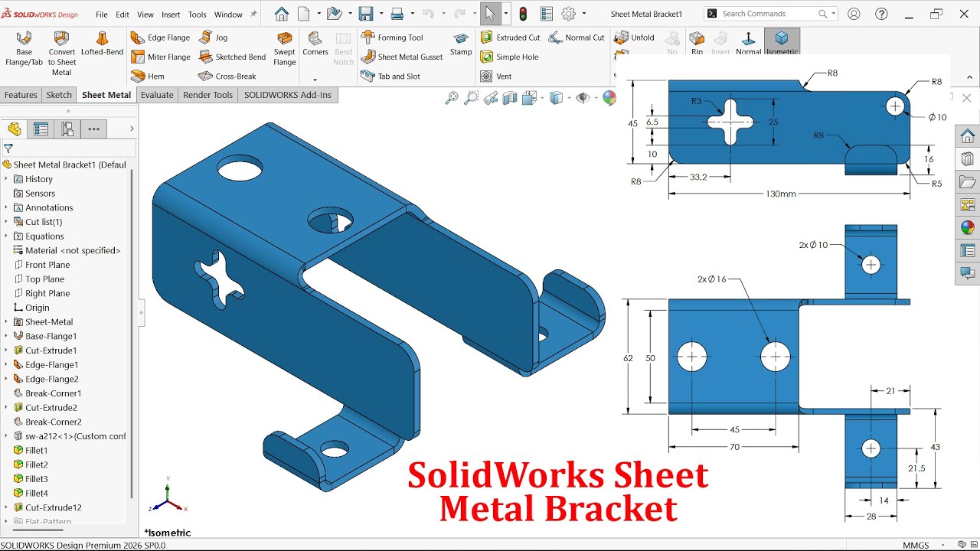The height and width of the screenshot is (551, 980).
Task: Open the Corners tool
Action: (x=315, y=44)
